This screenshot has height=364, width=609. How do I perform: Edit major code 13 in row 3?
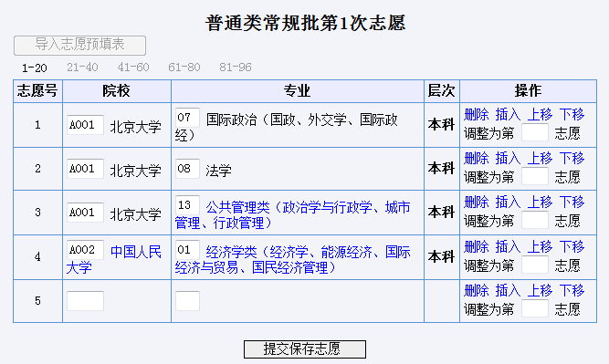187,205
